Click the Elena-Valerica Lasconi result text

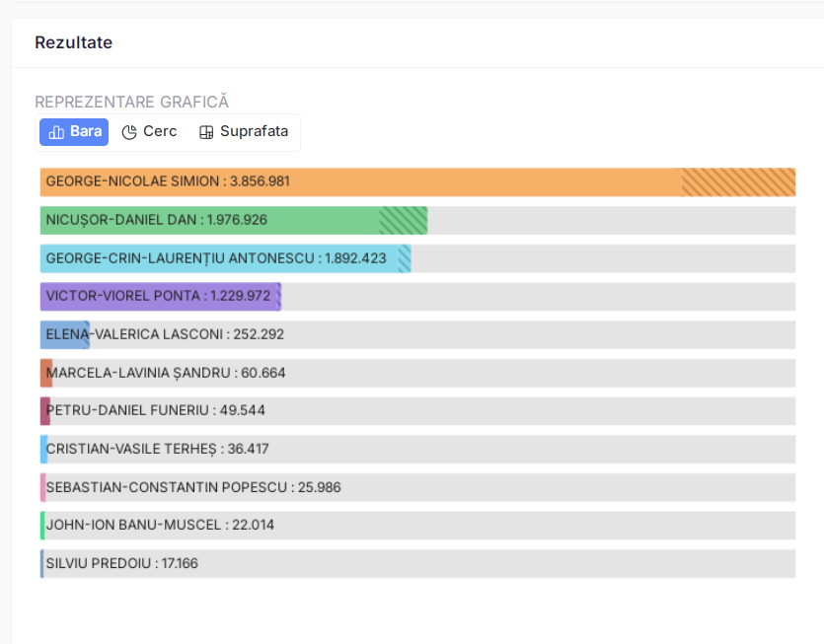tap(165, 334)
